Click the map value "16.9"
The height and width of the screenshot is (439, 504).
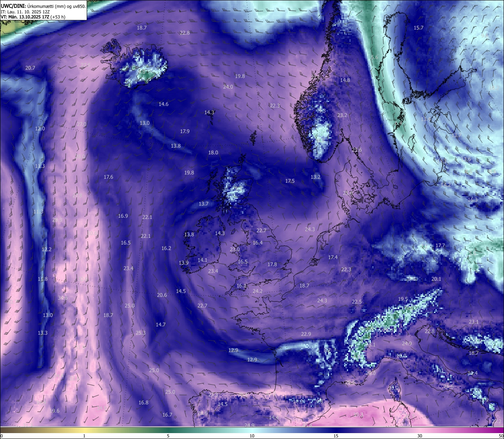(x=123, y=216)
